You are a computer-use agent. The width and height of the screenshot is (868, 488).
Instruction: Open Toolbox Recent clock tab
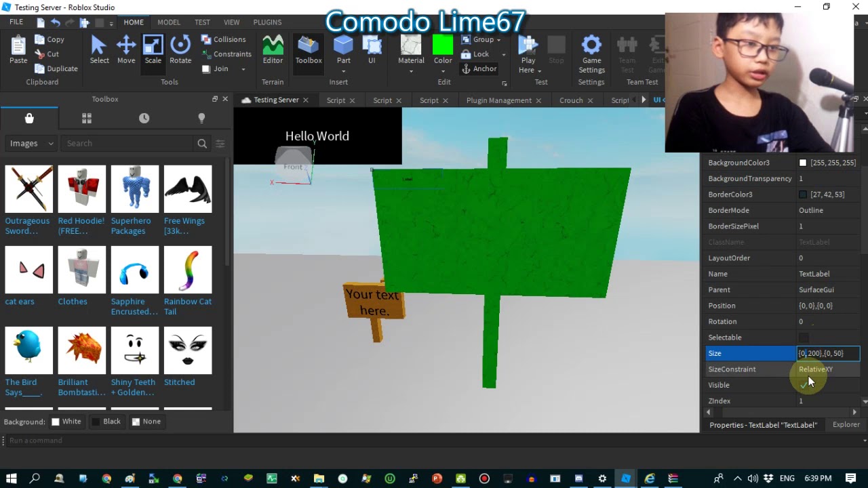[144, 118]
